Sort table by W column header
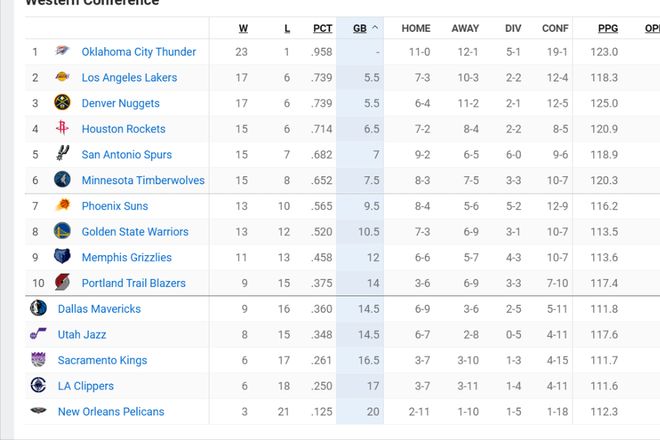Screen dimensions: 660x440 pos(244,29)
